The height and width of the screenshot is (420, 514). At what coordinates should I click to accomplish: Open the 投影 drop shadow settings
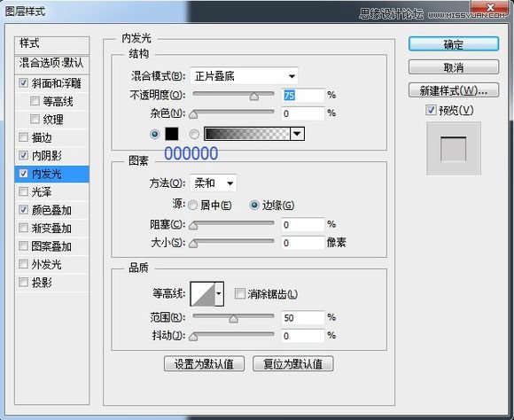click(51, 283)
